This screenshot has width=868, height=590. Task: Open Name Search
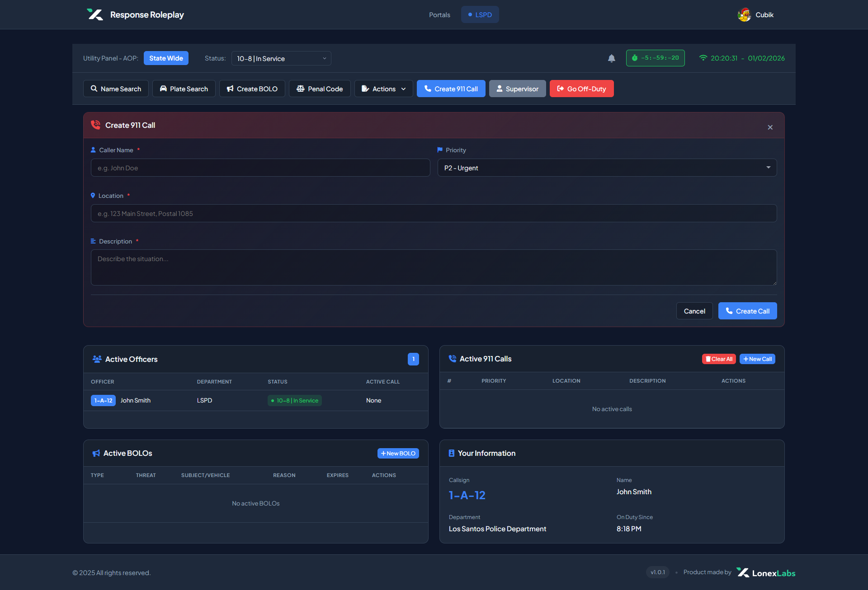116,89
